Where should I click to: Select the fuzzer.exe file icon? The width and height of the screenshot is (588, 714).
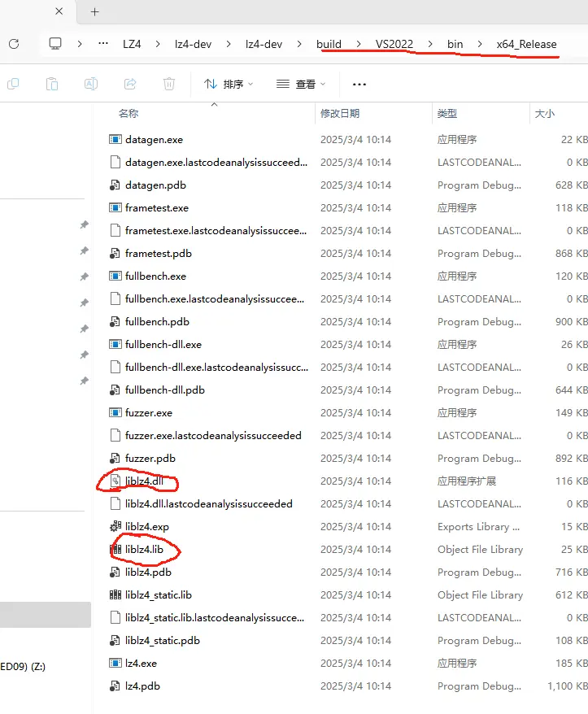[x=115, y=412]
